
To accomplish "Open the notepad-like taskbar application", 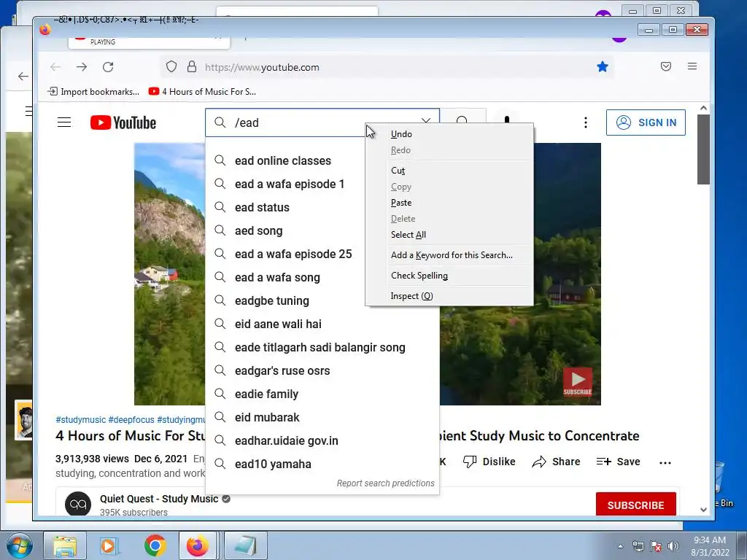I will (246, 545).
